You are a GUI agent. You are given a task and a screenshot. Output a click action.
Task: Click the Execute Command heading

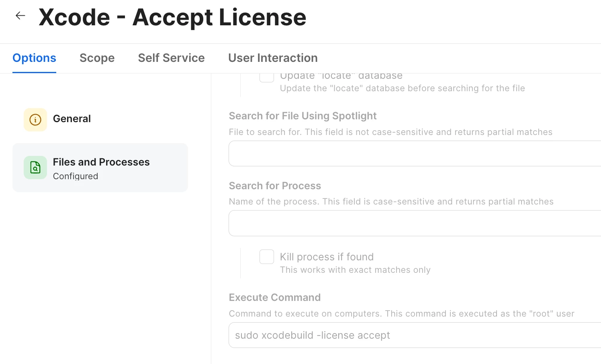click(x=275, y=297)
